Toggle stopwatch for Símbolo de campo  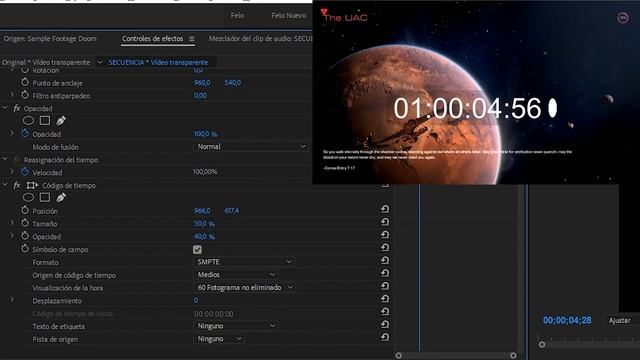click(x=25, y=249)
